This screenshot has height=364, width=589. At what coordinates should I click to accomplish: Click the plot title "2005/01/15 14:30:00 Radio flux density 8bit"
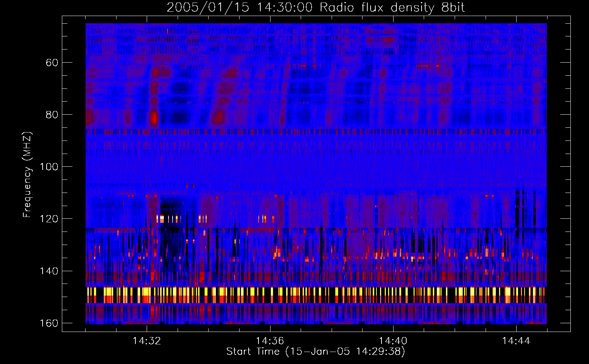point(316,8)
